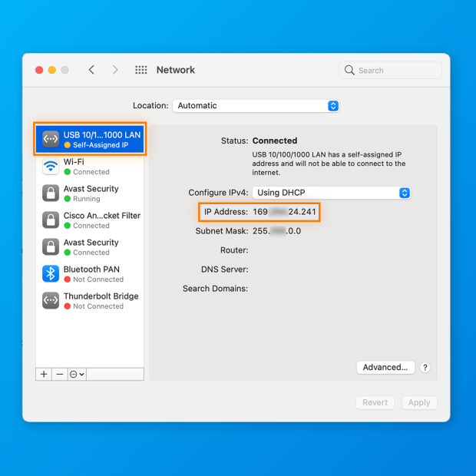
Task: Expand the Configure IPv4 Using DHCP dropdown
Action: point(332,193)
